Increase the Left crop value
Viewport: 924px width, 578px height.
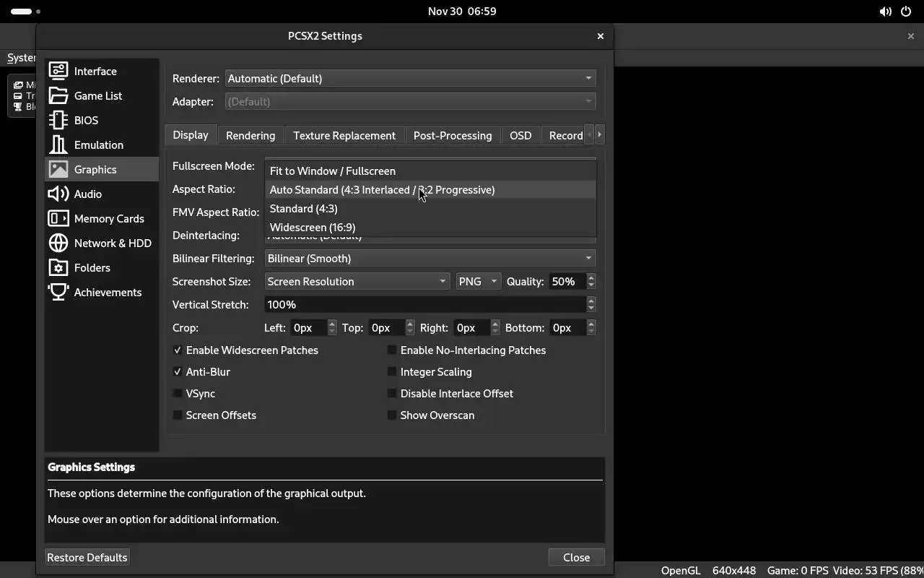tap(332, 324)
